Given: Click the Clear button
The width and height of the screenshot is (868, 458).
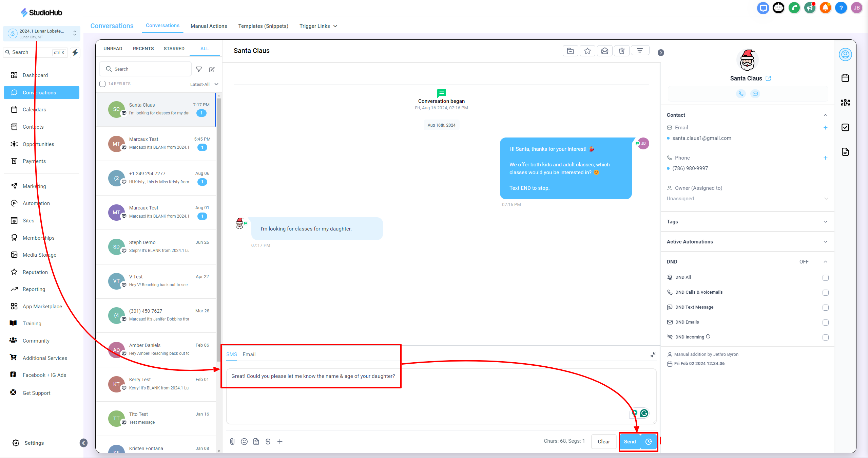Looking at the screenshot, I should pos(603,441).
